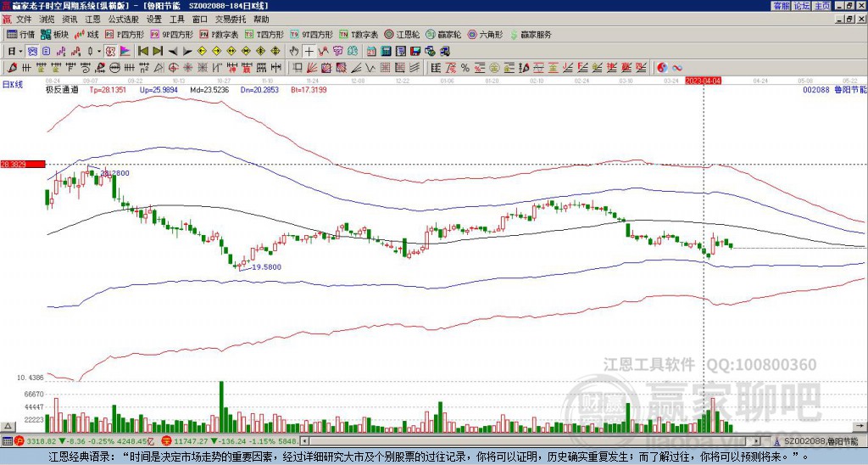Image resolution: width=868 pixels, height=465 pixels.
Task: Click the horizontal scrollbar left arrow
Action: tap(304, 441)
